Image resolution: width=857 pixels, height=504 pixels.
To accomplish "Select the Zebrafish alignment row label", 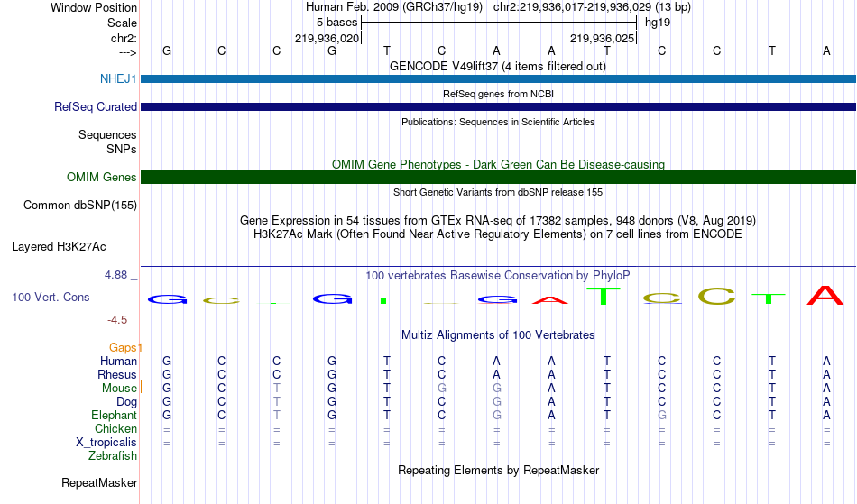I will [x=113, y=455].
